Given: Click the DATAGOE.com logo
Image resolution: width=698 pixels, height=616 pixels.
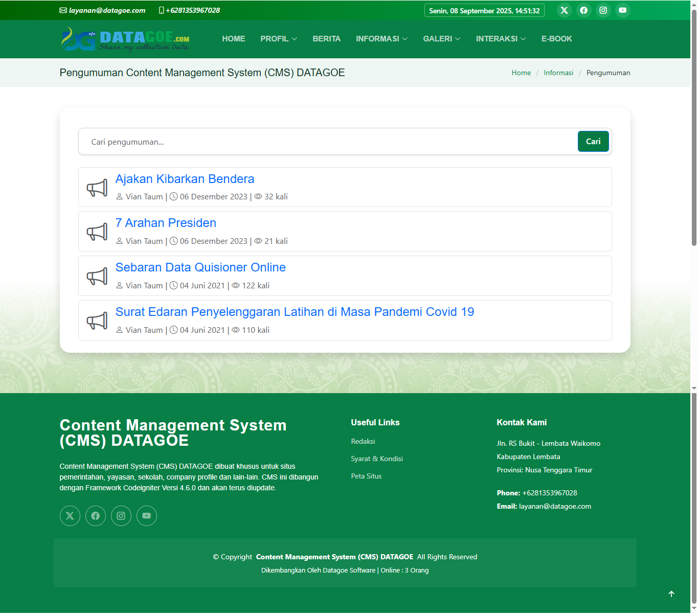Looking at the screenshot, I should [x=125, y=39].
